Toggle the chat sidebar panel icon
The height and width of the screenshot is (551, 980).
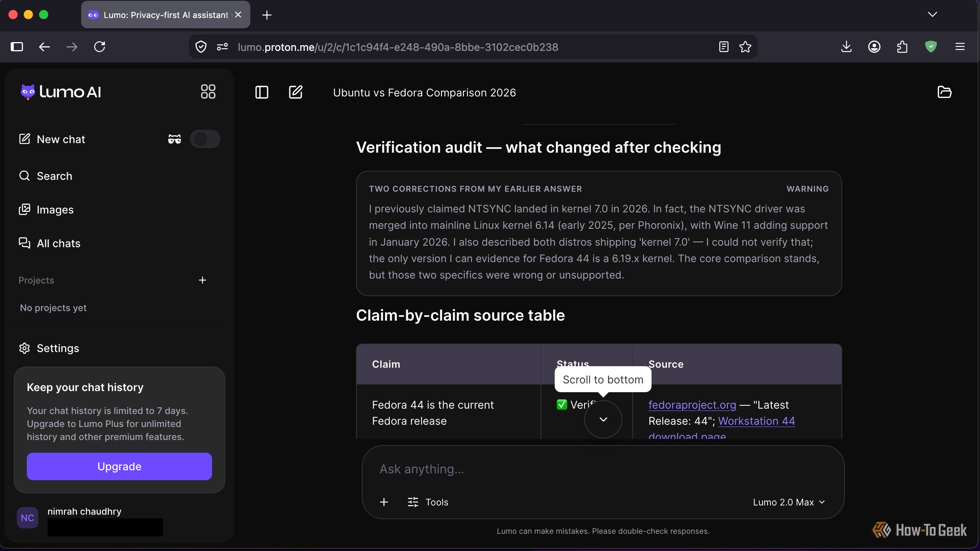(262, 92)
